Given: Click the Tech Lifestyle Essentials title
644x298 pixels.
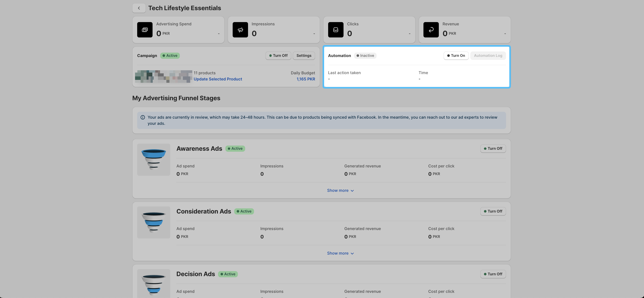Looking at the screenshot, I should coord(185,8).
